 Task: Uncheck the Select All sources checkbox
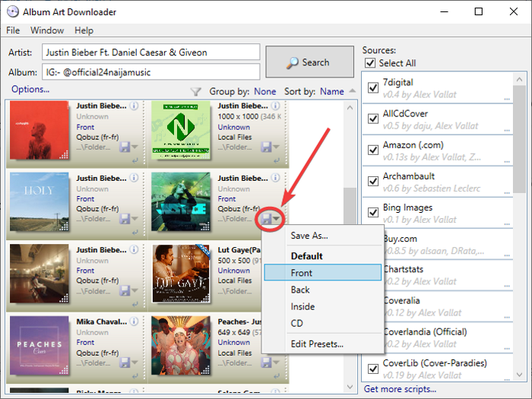(x=372, y=64)
